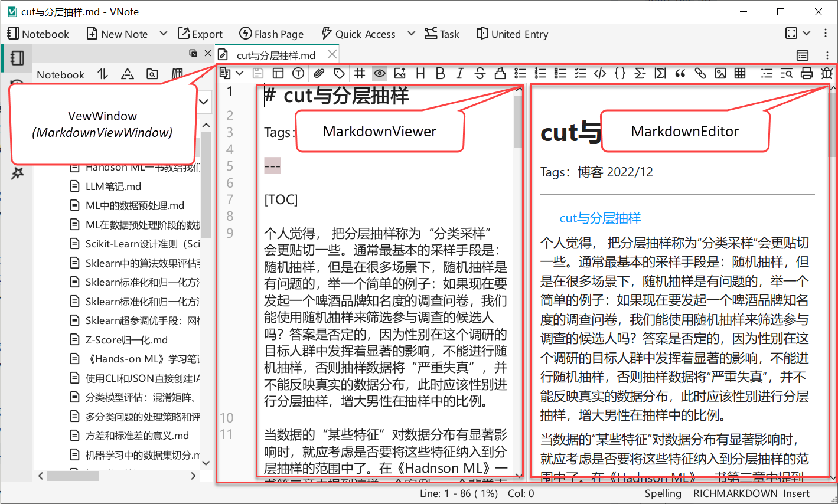838x504 pixels.
Task: Apply Bold formatting from the toolbar
Action: (440, 73)
